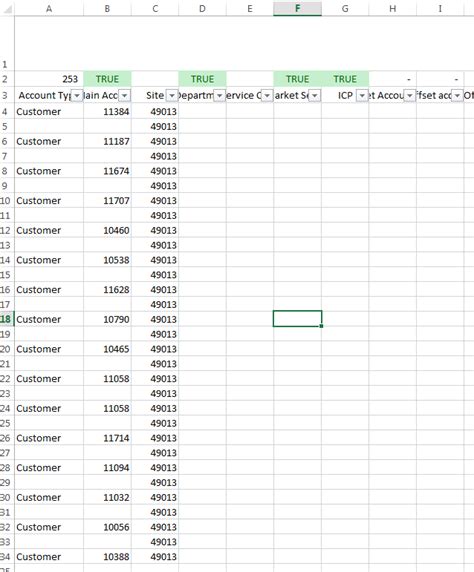Viewport: 474px width, 572px height.
Task: Click Customer in row 4
Action: point(38,112)
